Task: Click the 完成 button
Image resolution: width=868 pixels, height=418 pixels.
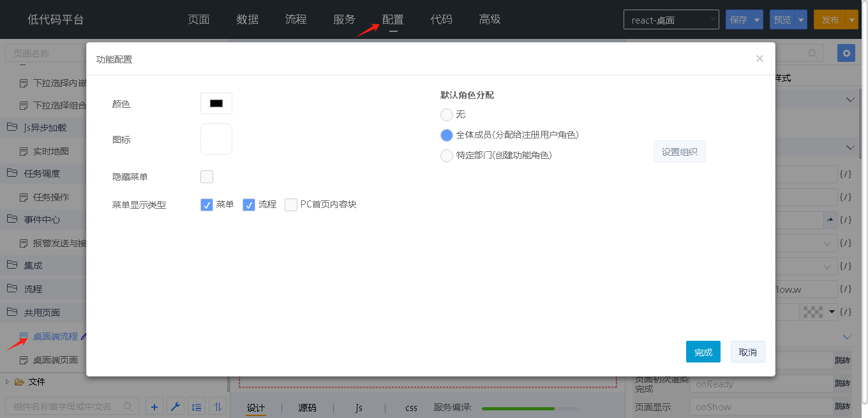Action: [703, 352]
